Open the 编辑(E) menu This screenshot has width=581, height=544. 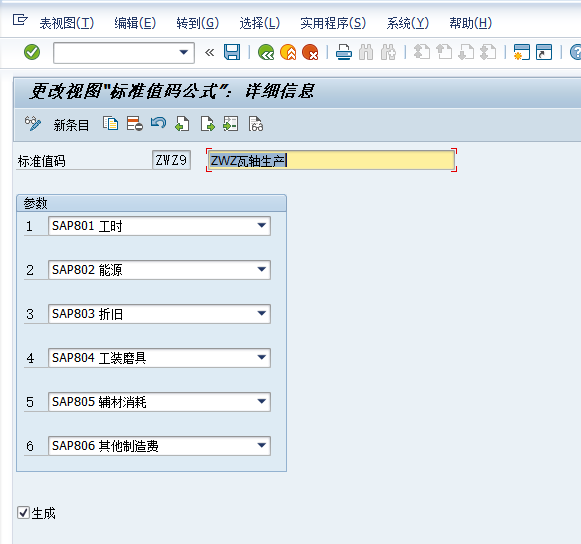click(135, 23)
